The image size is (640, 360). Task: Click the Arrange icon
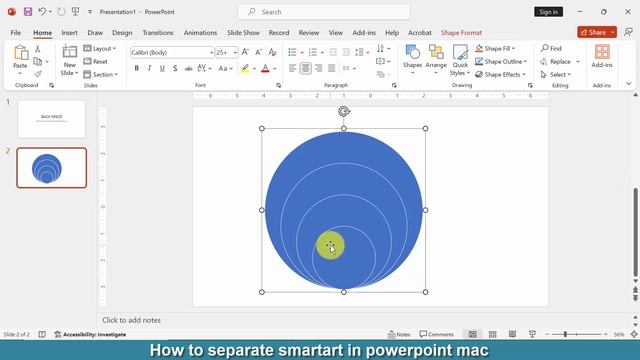click(x=436, y=52)
